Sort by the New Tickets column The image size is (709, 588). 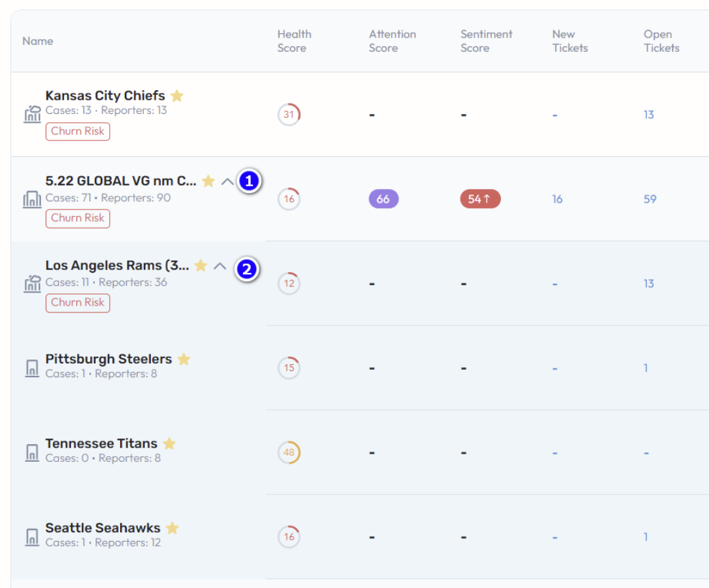tap(570, 41)
